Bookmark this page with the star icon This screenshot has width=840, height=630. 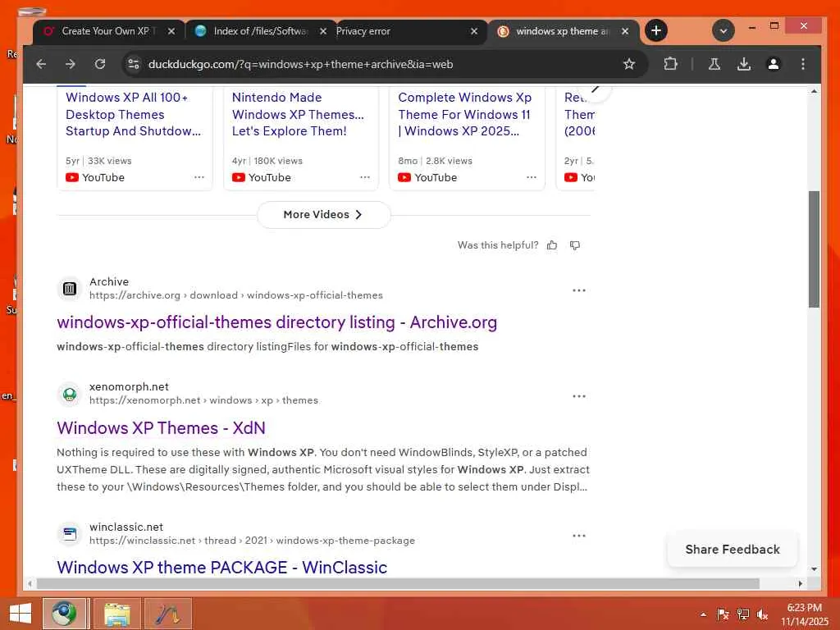click(x=629, y=64)
